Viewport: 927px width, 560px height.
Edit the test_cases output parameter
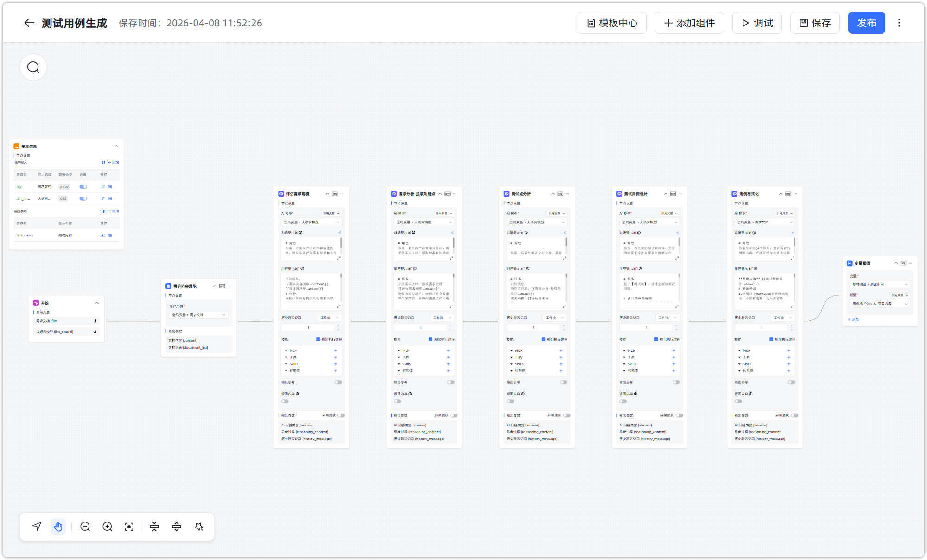click(x=103, y=235)
